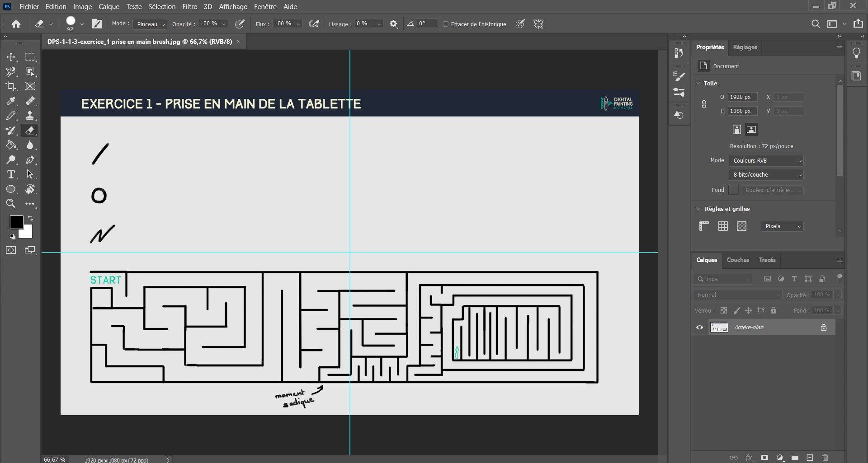Select the Paint Bucket tool
The width and height of the screenshot is (868, 463).
(x=11, y=145)
